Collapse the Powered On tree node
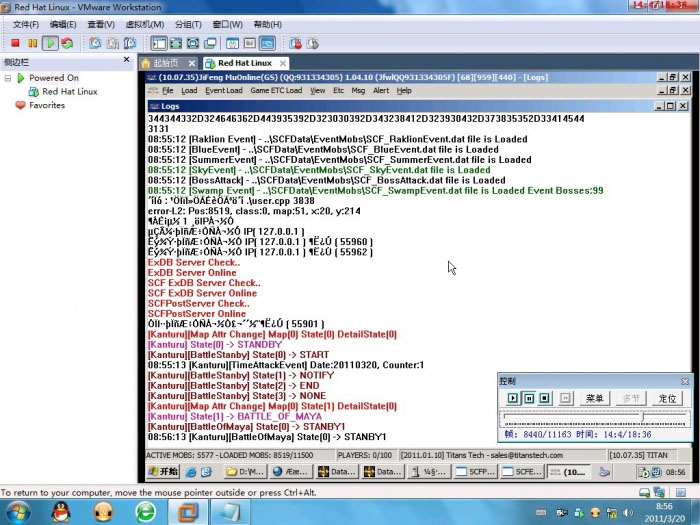The width and height of the screenshot is (700, 525). 8,78
